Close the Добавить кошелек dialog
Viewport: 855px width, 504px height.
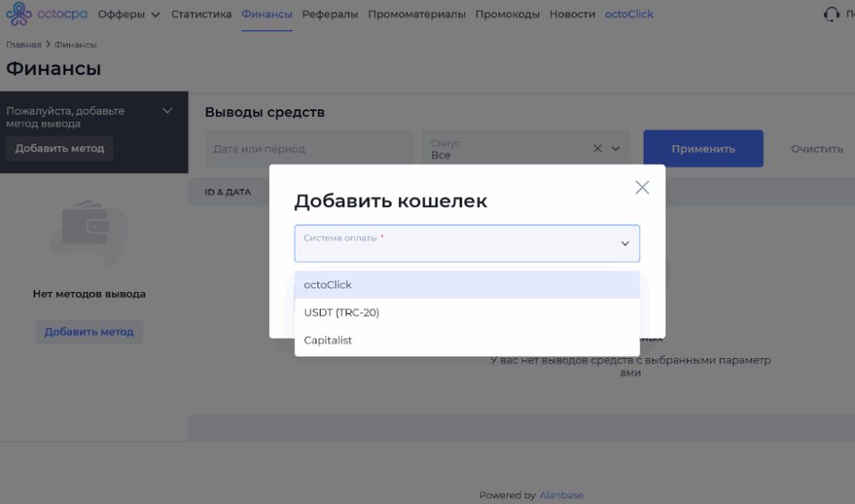tap(642, 187)
